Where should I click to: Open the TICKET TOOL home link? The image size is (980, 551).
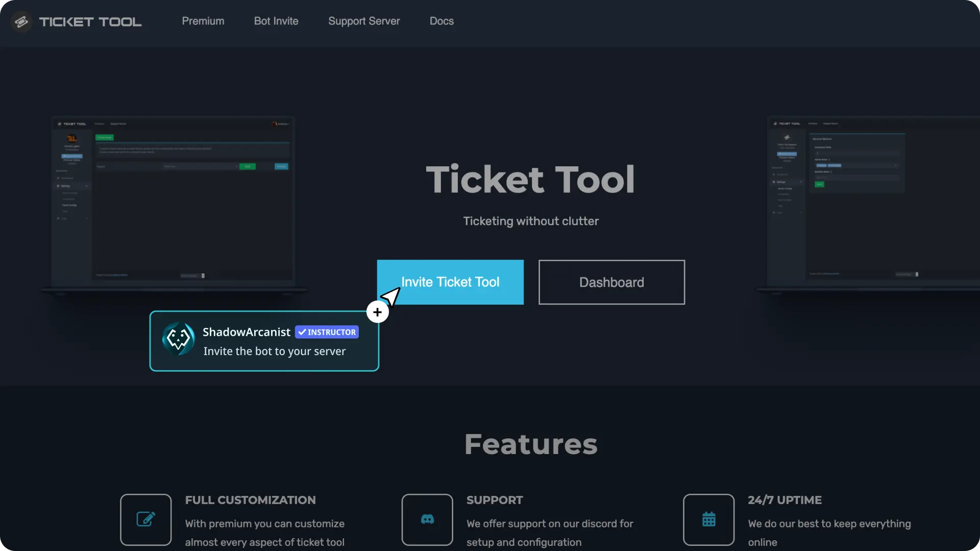click(x=90, y=22)
